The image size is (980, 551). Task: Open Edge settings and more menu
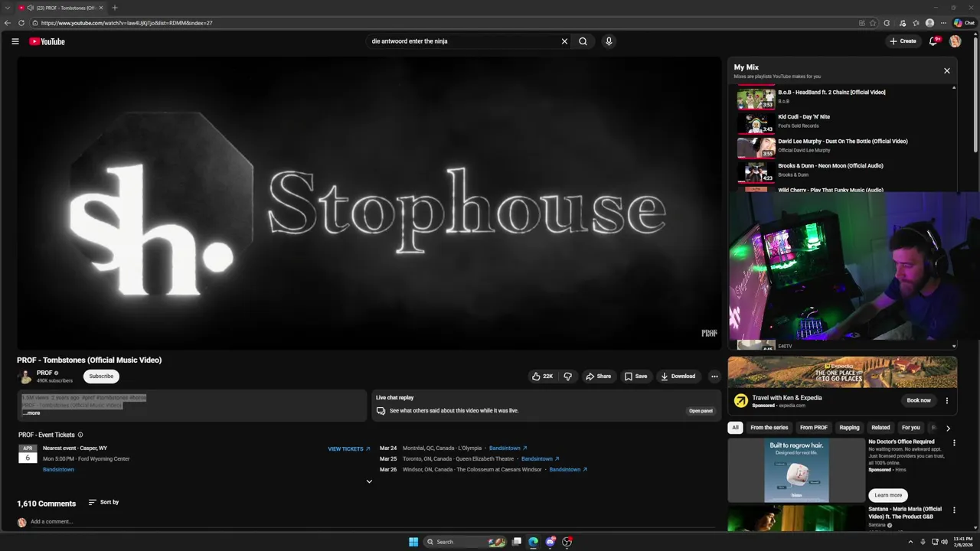(943, 23)
